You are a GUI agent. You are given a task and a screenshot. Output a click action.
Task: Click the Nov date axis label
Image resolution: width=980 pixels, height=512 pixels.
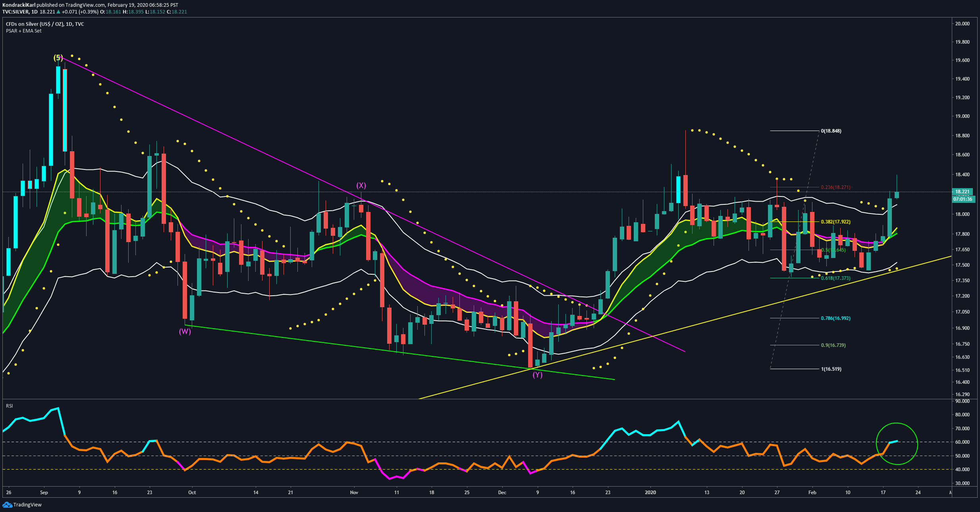click(354, 493)
